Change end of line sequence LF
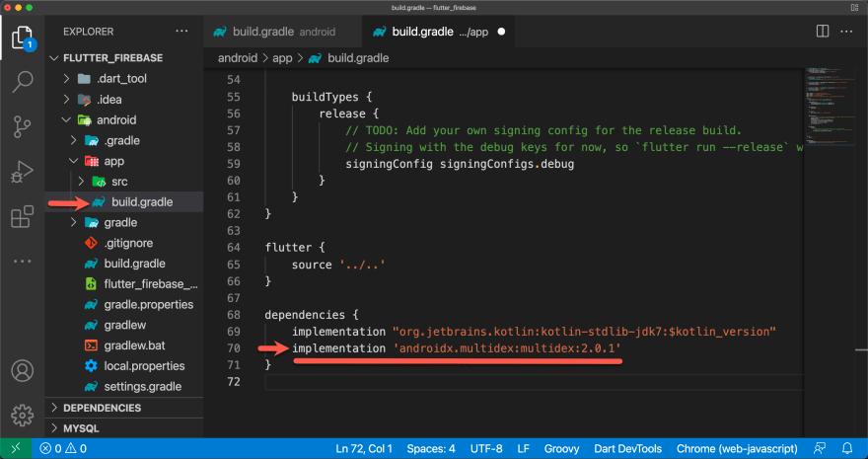This screenshot has height=459, width=868. tap(523, 448)
